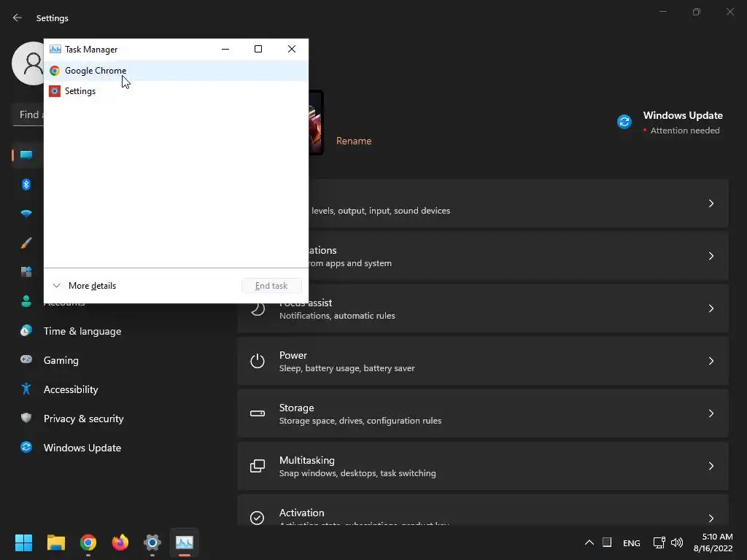Click the Multitasking windows icon
747x560 pixels.
pos(258,466)
